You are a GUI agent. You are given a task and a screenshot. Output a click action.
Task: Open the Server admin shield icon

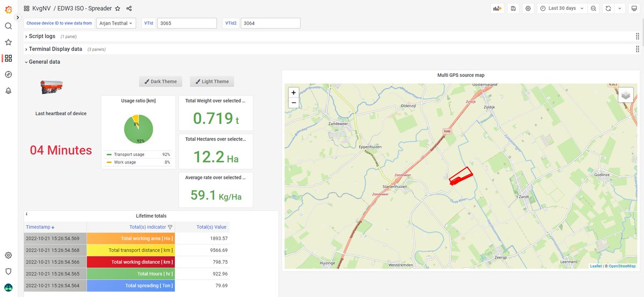click(x=8, y=271)
